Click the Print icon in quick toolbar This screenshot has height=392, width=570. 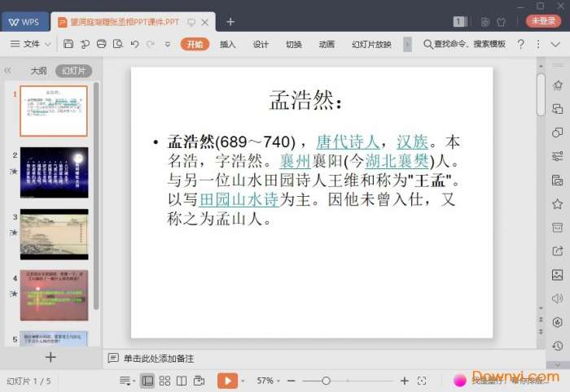pyautogui.click(x=102, y=44)
